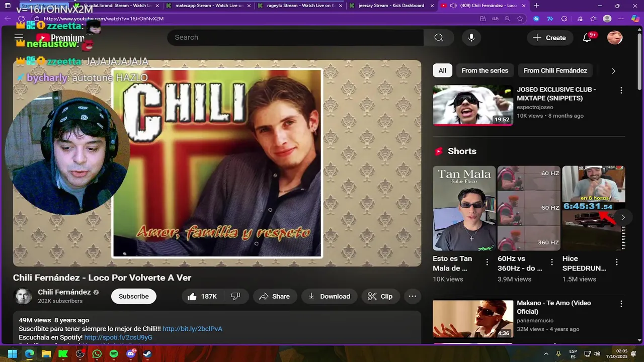The height and width of the screenshot is (362, 644).
Task: Click the Share button
Action: 275,296
